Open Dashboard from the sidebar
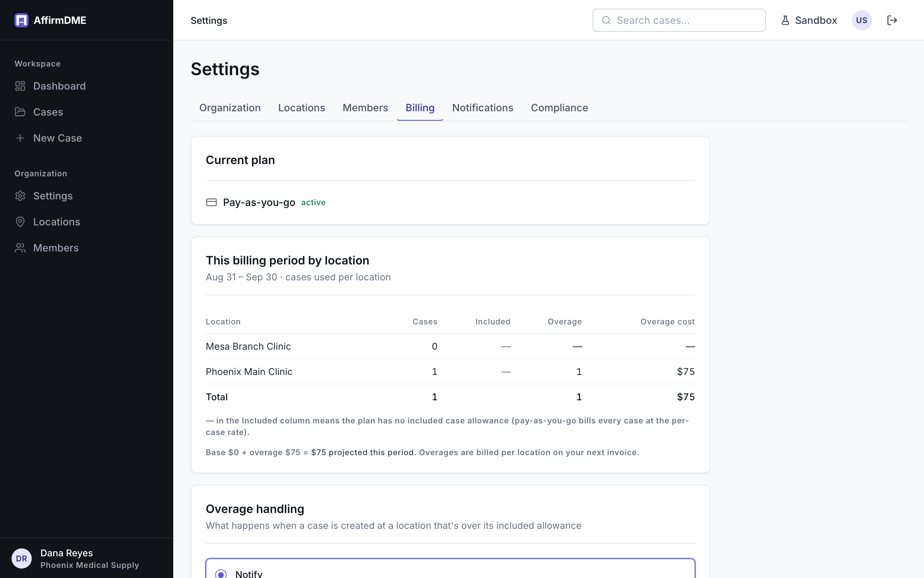 (50, 86)
